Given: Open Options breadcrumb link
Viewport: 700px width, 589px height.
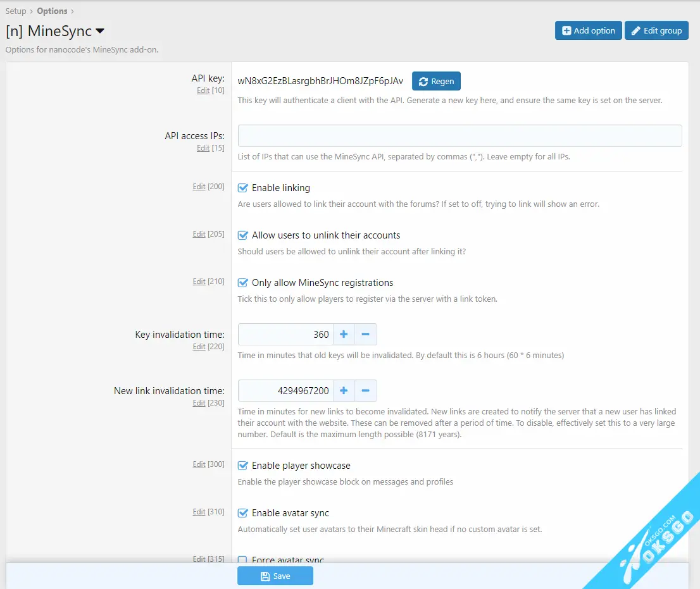Looking at the screenshot, I should (52, 11).
